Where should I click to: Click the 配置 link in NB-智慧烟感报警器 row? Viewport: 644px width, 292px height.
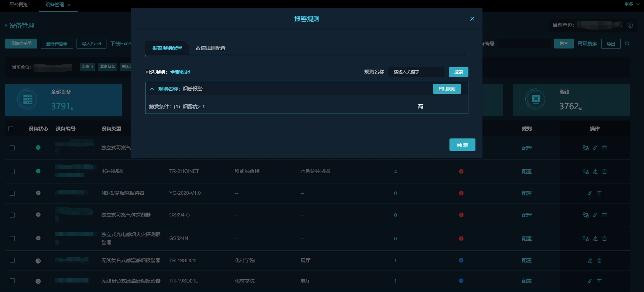tap(527, 193)
